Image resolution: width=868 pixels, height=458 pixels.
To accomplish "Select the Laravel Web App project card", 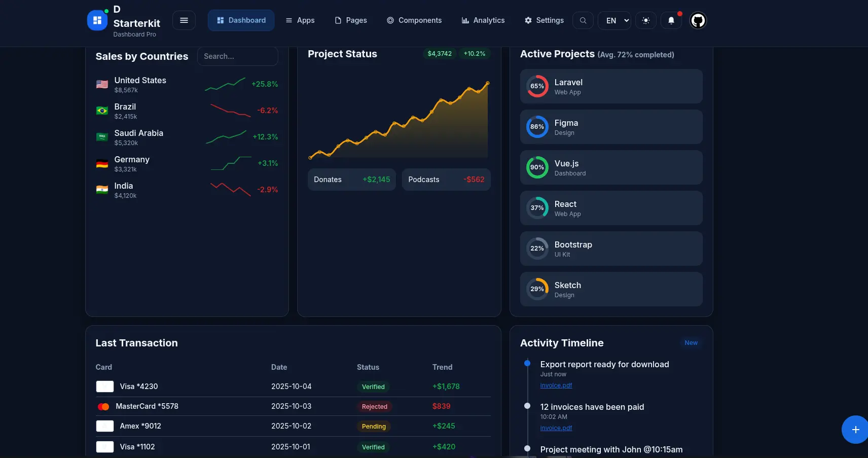I will (611, 87).
